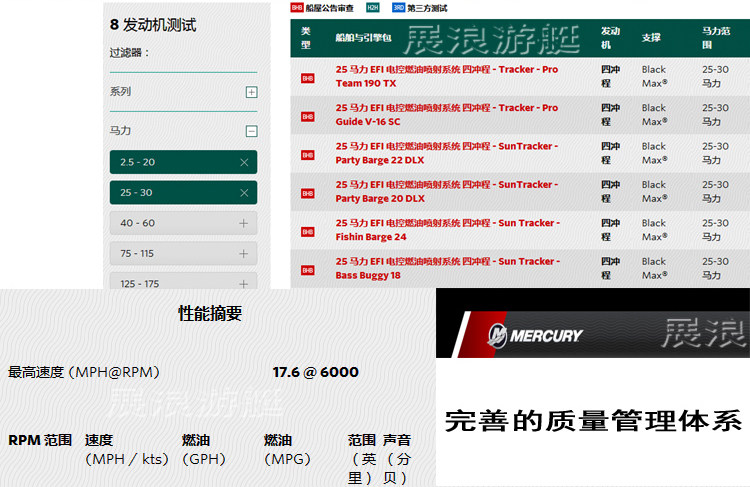Expand the 系列 filter section
The width and height of the screenshot is (750, 487).
pyautogui.click(x=252, y=92)
